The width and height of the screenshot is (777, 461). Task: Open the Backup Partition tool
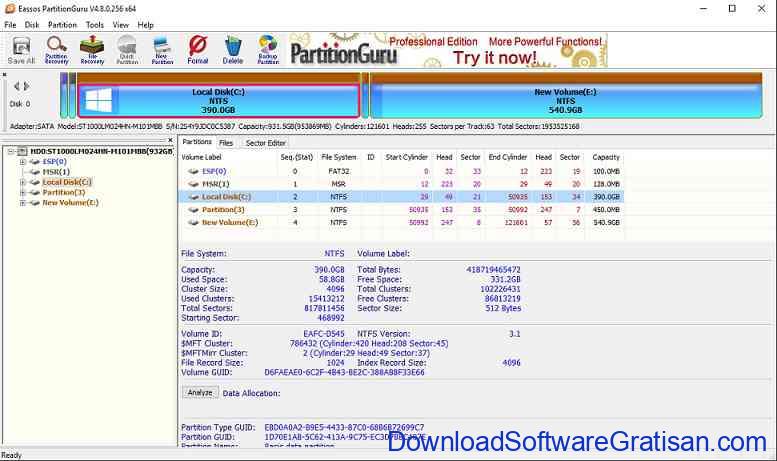coord(268,50)
